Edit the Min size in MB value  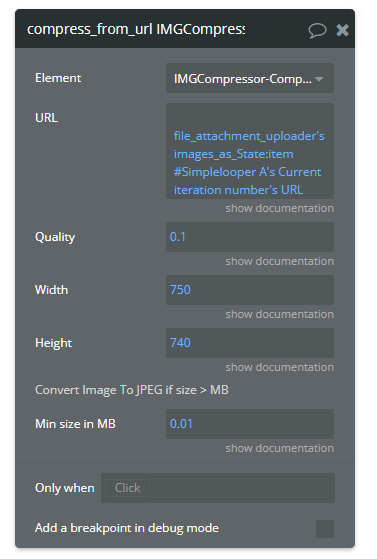(x=250, y=424)
